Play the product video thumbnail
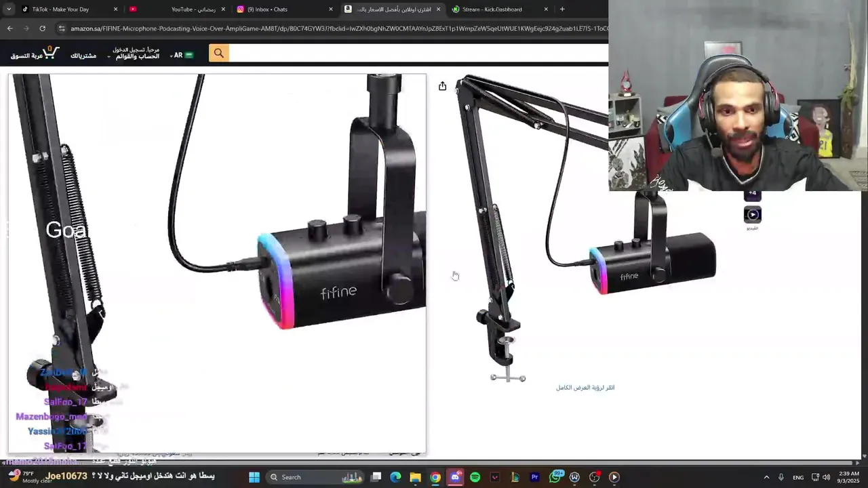This screenshot has height=488, width=868. [753, 215]
